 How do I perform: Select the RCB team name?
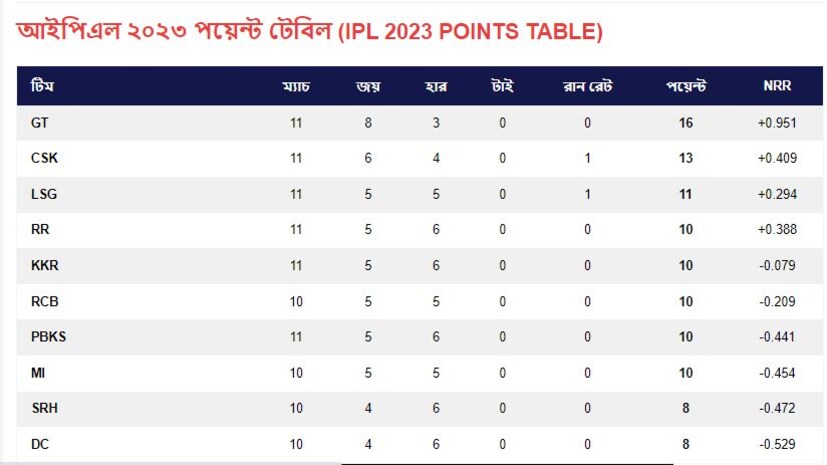pos(45,301)
